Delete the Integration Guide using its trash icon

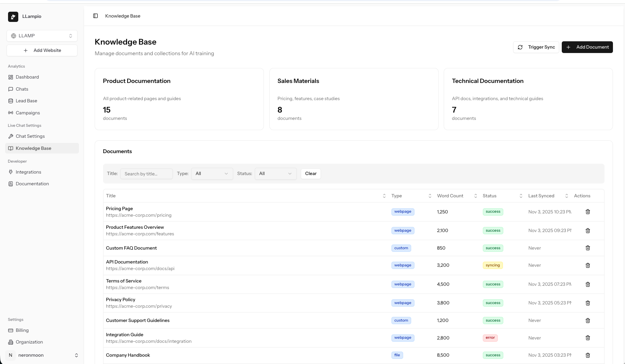(x=588, y=338)
